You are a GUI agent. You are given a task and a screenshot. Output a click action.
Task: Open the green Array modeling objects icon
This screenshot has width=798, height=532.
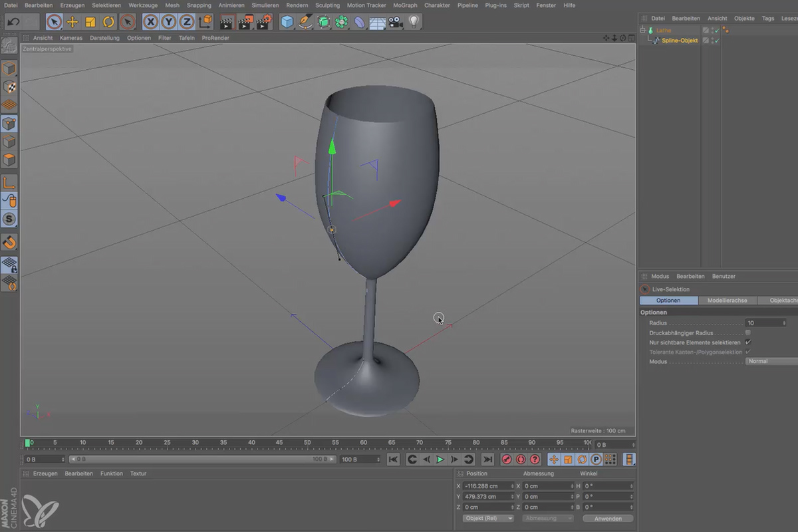[342, 22]
